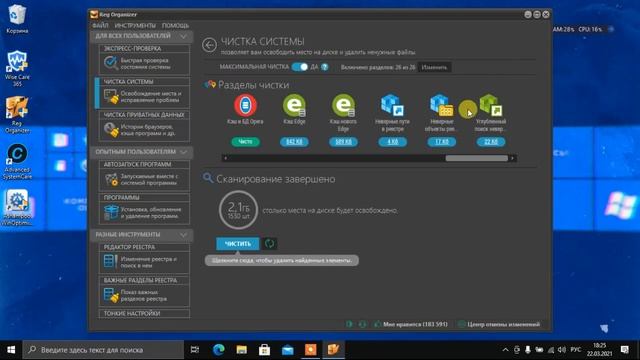Open the Mail app from the taskbar
The image size is (640, 360).
288,350
